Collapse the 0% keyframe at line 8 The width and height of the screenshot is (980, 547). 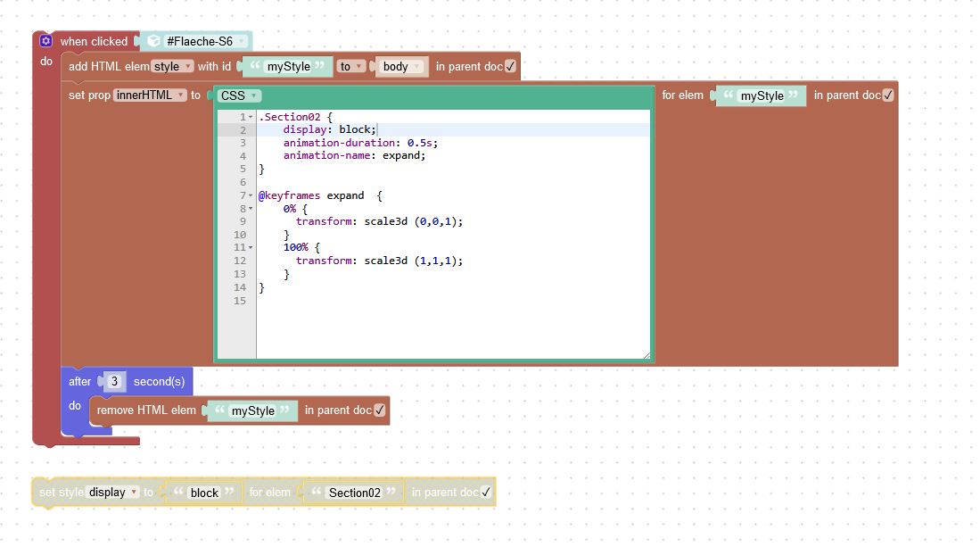tap(251, 209)
